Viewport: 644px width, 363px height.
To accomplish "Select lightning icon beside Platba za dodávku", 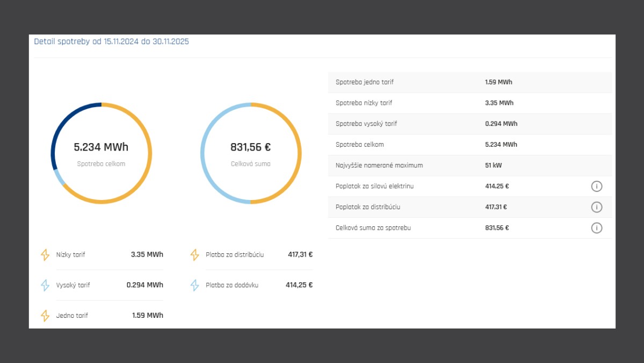I will click(x=194, y=285).
